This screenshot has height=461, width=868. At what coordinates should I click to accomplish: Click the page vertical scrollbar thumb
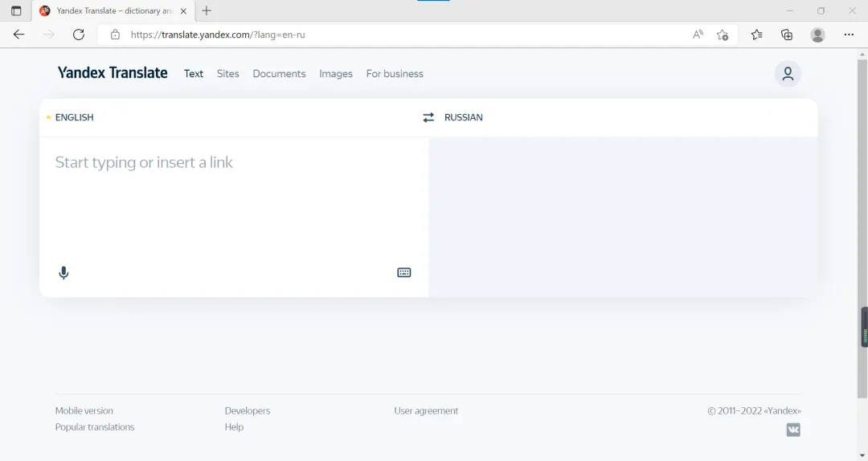pos(862,228)
